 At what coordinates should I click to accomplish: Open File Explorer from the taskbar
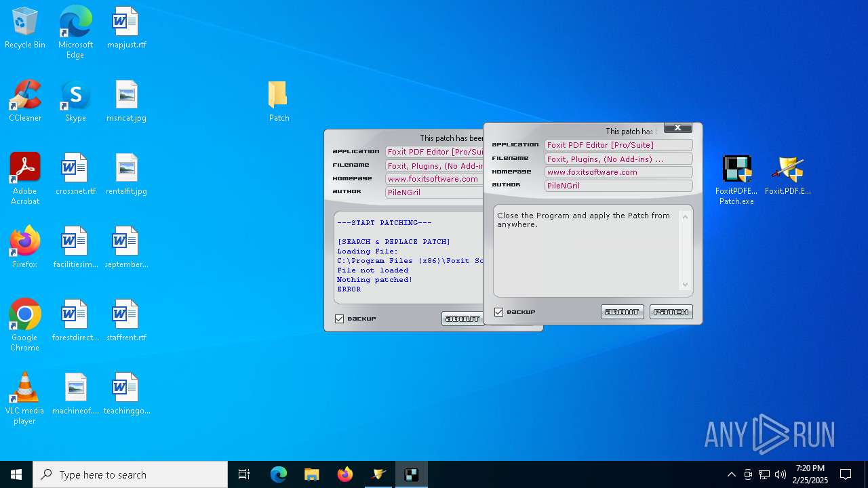pyautogui.click(x=311, y=474)
